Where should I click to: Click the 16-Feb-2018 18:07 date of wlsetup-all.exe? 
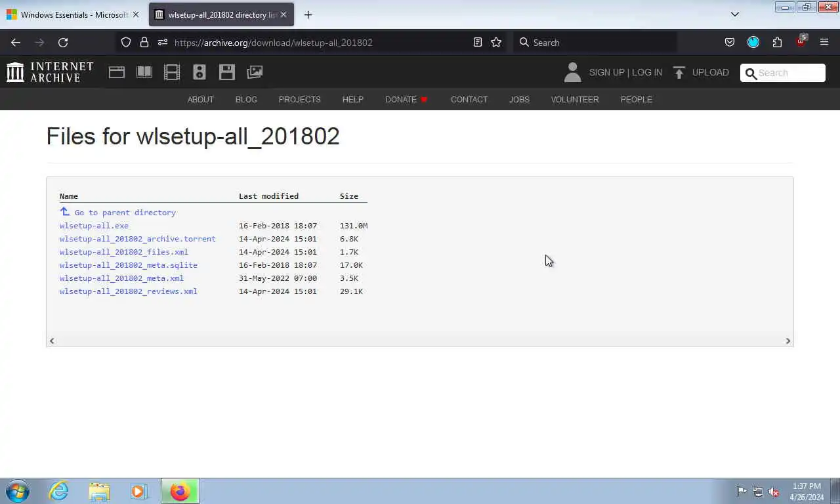click(278, 226)
